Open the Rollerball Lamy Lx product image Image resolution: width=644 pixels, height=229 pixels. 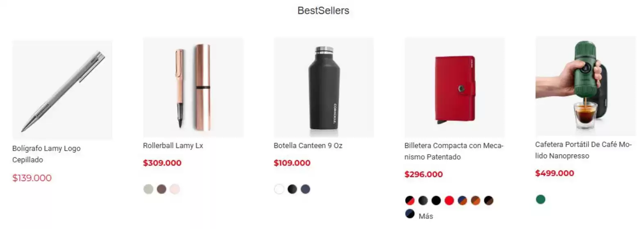pos(193,87)
